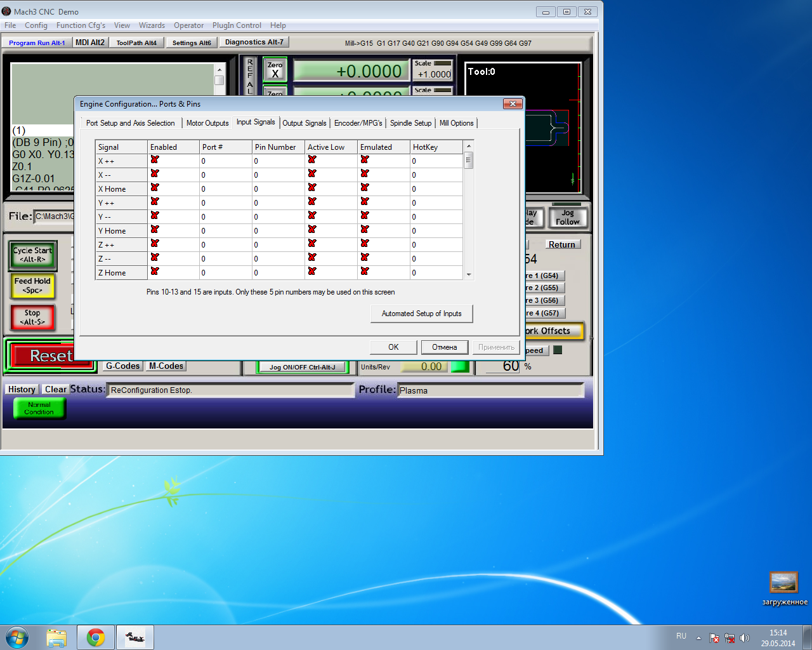812x650 pixels.
Task: Switch to Settings Alt6 screen
Action: [192, 43]
